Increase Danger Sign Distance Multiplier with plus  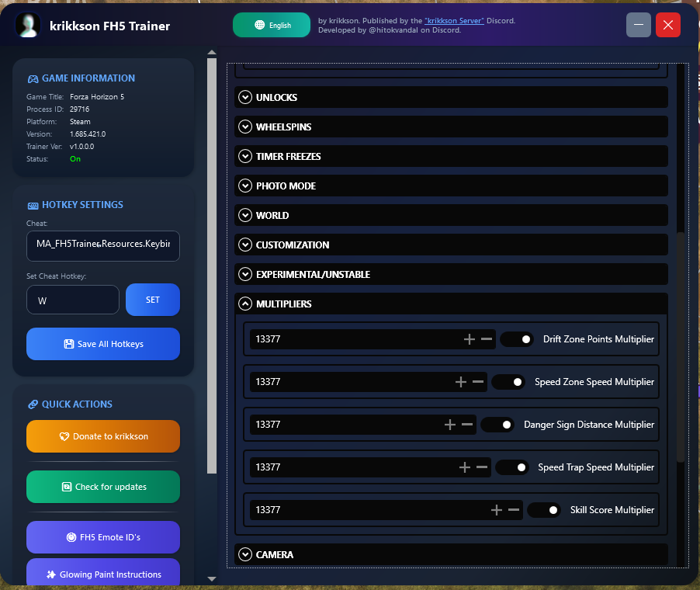(x=450, y=425)
